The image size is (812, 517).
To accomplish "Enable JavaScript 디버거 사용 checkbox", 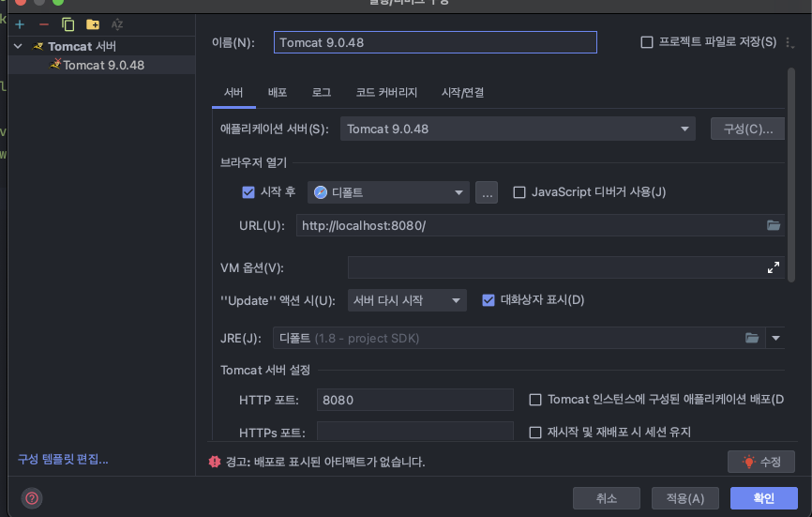I will pos(519,192).
